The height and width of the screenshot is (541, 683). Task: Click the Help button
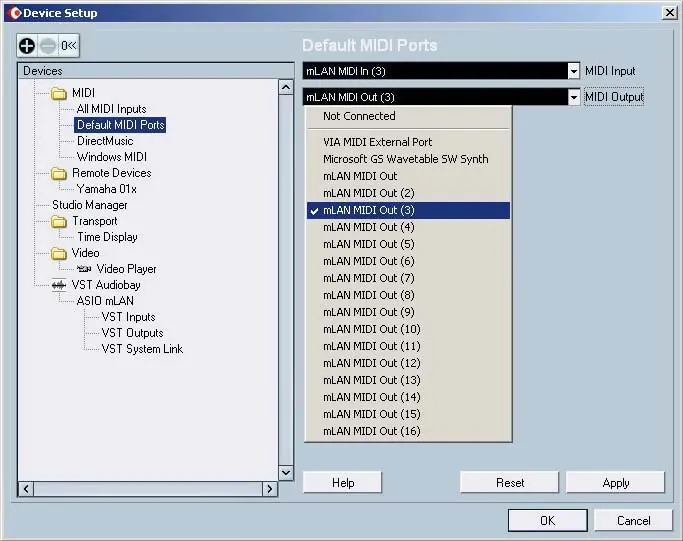(342, 483)
